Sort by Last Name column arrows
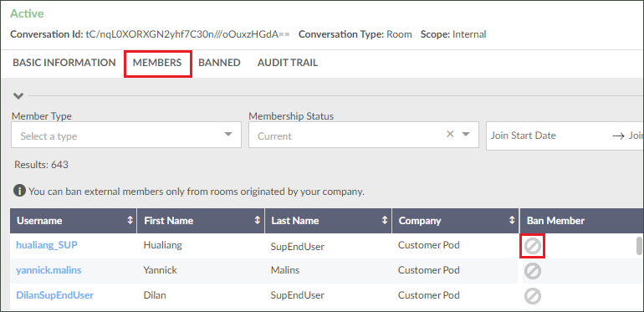This screenshot has width=644, height=312. click(x=385, y=221)
